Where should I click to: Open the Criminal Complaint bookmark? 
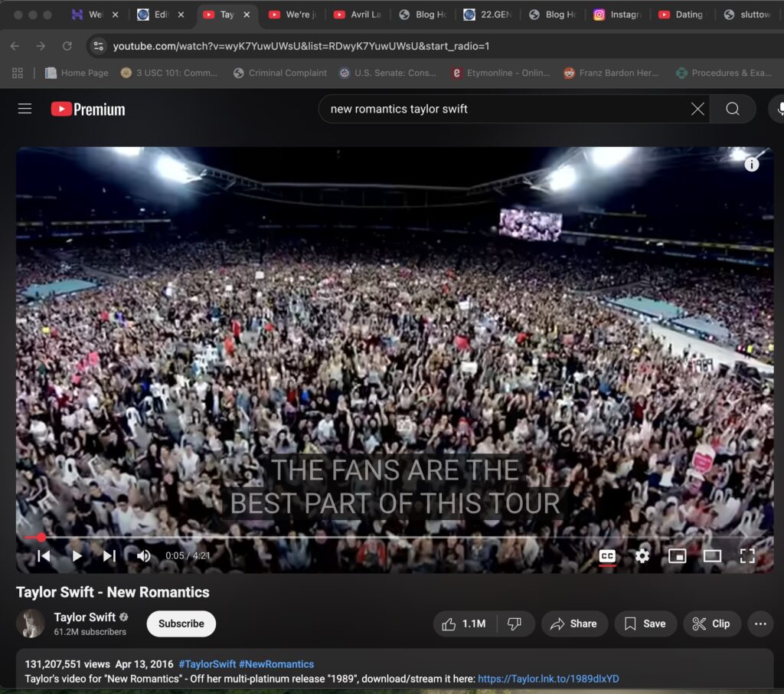coord(280,73)
